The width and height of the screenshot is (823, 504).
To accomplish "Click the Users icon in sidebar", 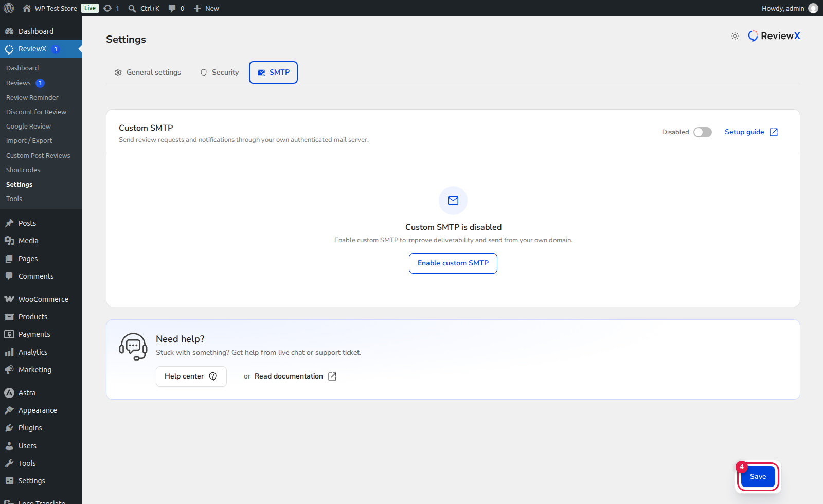I will tap(9, 446).
